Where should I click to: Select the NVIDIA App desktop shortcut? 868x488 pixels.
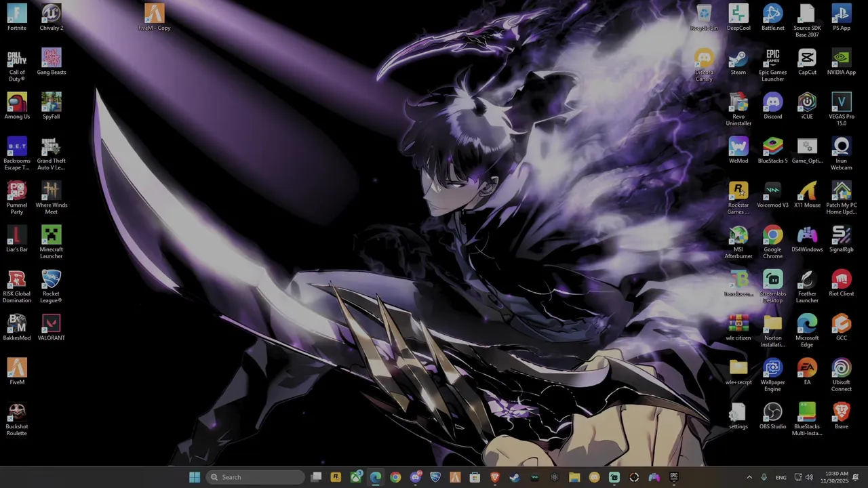(842, 62)
